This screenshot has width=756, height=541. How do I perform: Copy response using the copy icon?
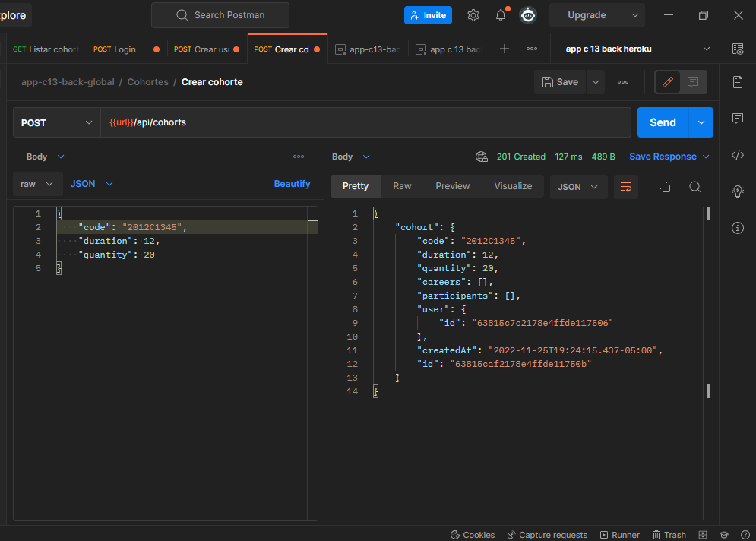click(664, 187)
